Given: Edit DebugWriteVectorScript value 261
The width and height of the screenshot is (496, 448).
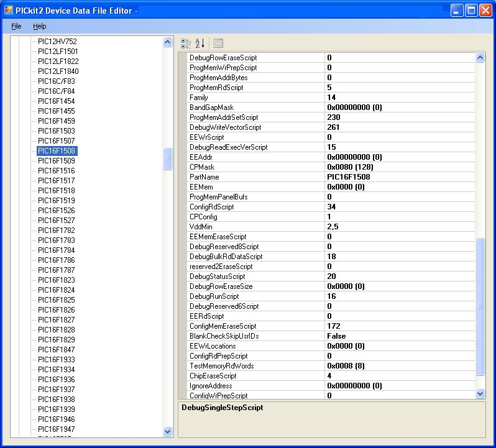Looking at the screenshot, I should pos(400,127).
